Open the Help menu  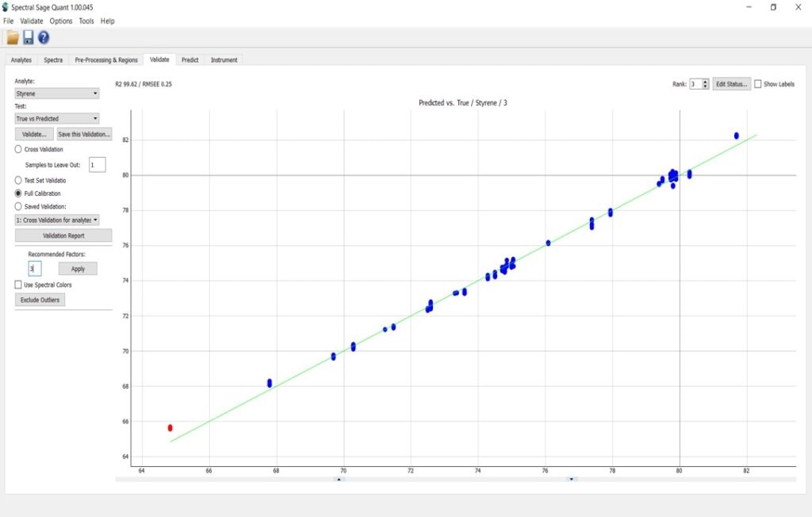click(x=108, y=21)
